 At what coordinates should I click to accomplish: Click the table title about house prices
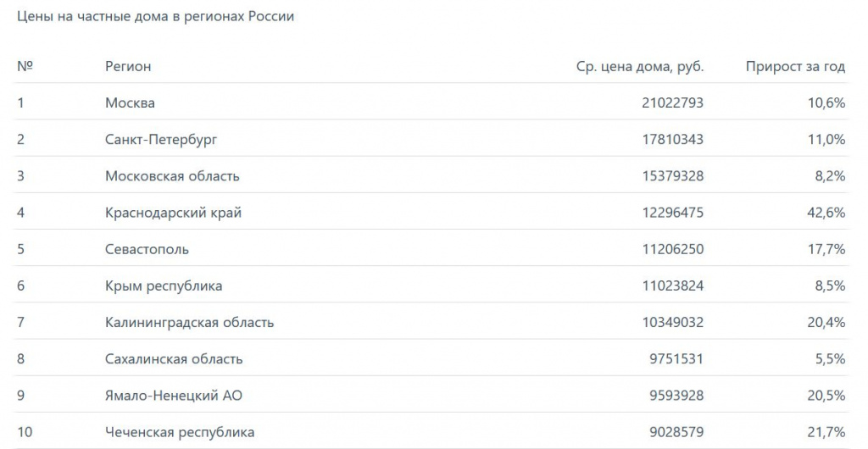coord(155,17)
